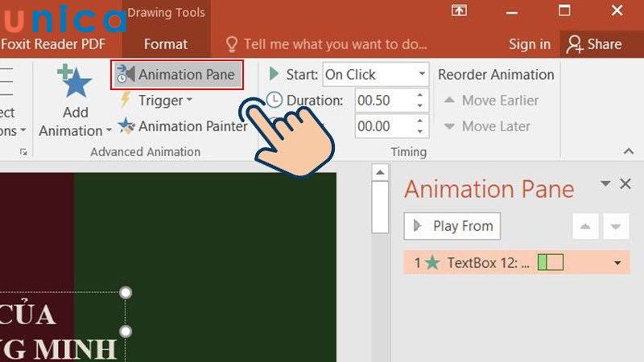Click the top-right text box handle

[x=126, y=293]
